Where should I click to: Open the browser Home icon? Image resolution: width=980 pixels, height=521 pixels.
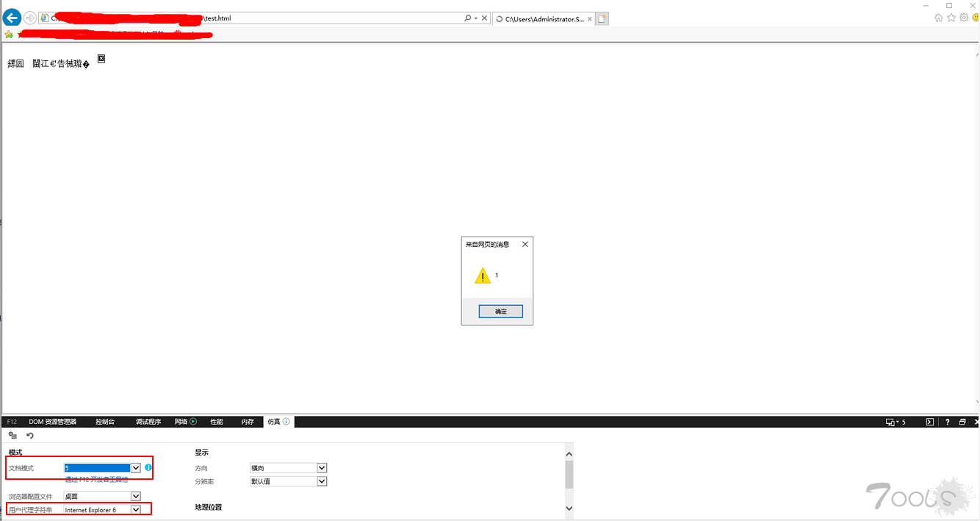[x=939, y=18]
